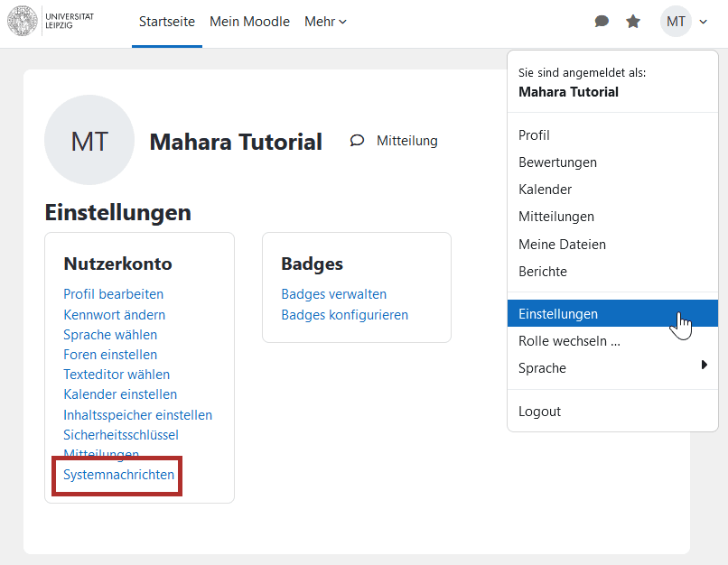Open the Sprache wählen link
This screenshot has height=565, width=728.
tap(110, 335)
